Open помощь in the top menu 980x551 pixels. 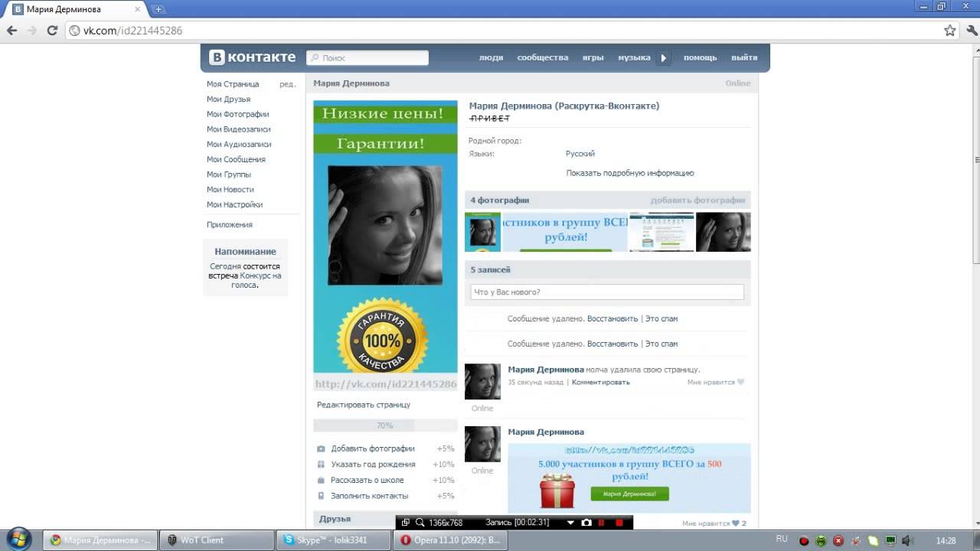701,57
